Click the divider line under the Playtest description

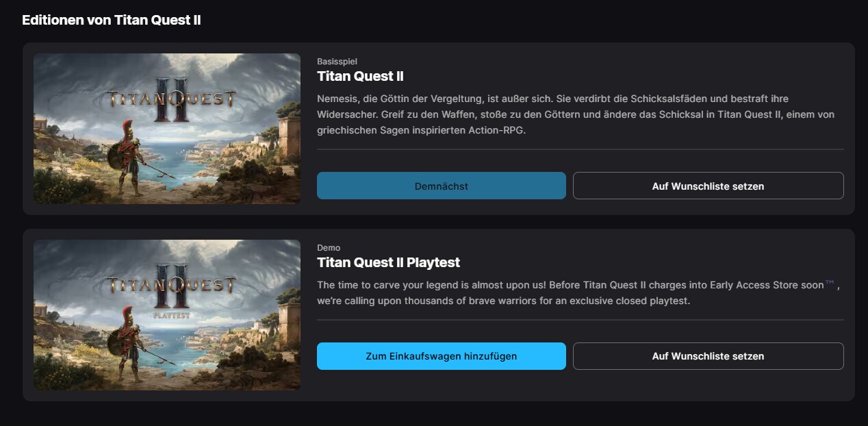tap(580, 320)
